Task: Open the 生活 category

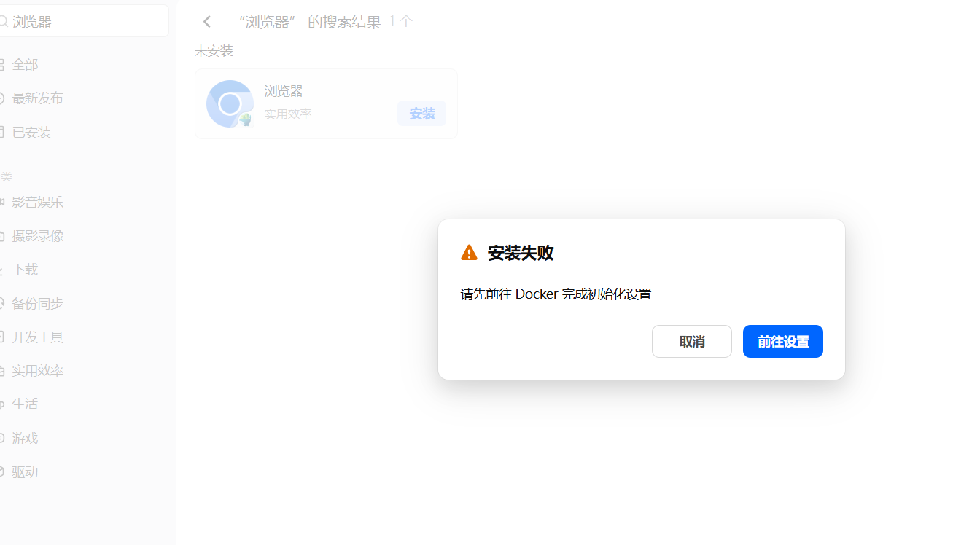Action: point(25,404)
